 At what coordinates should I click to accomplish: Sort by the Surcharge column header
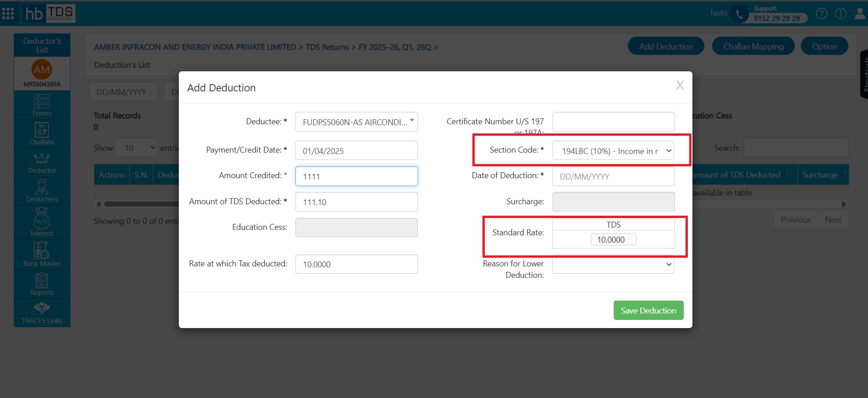tap(823, 175)
